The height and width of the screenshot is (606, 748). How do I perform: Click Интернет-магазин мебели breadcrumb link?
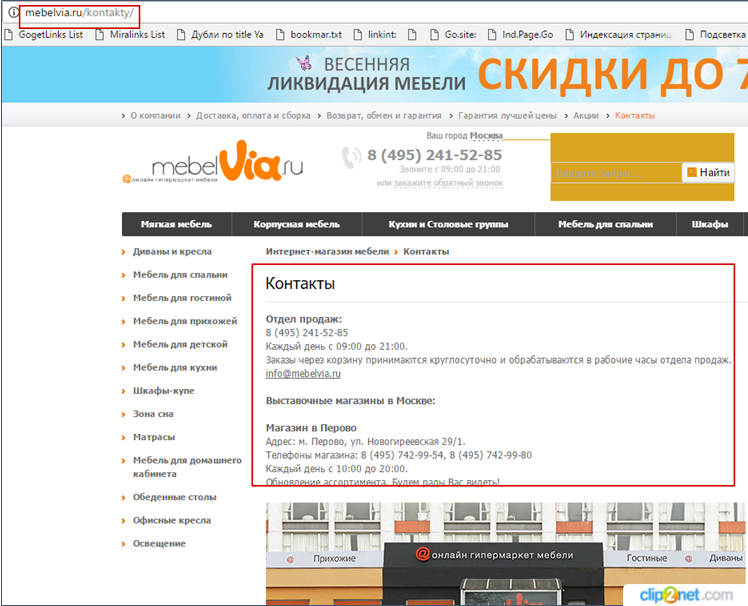[327, 251]
